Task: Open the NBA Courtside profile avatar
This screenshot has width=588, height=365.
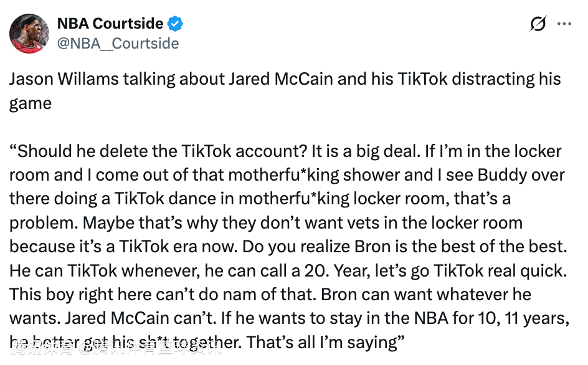Action: coord(29,34)
